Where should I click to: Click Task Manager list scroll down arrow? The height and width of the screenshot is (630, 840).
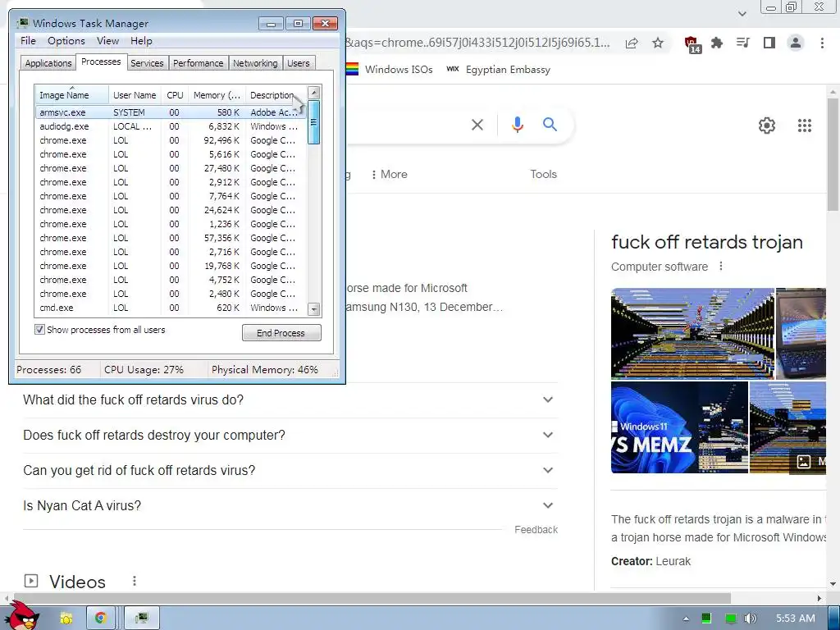(314, 309)
